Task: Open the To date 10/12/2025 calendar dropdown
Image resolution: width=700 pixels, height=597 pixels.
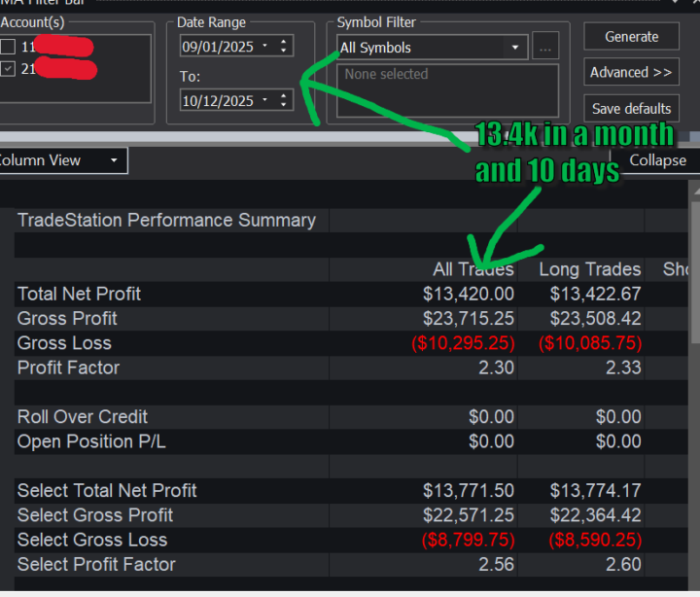Action: (x=265, y=99)
